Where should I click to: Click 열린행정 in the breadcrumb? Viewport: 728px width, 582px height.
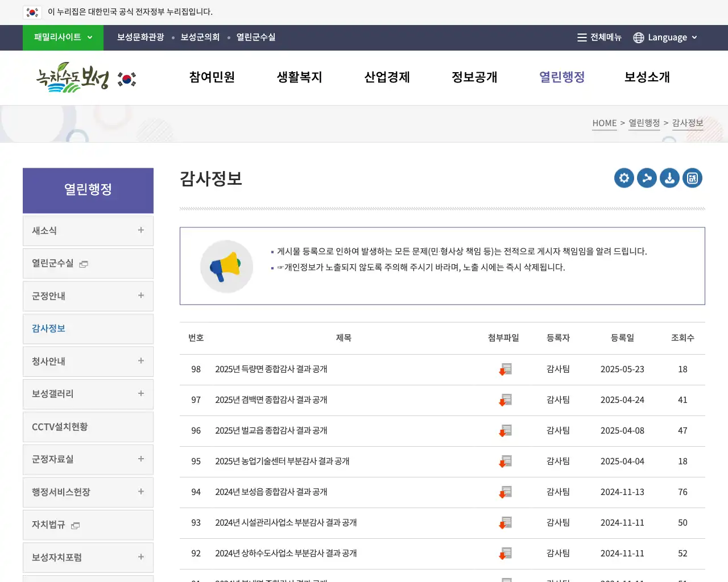(x=644, y=123)
